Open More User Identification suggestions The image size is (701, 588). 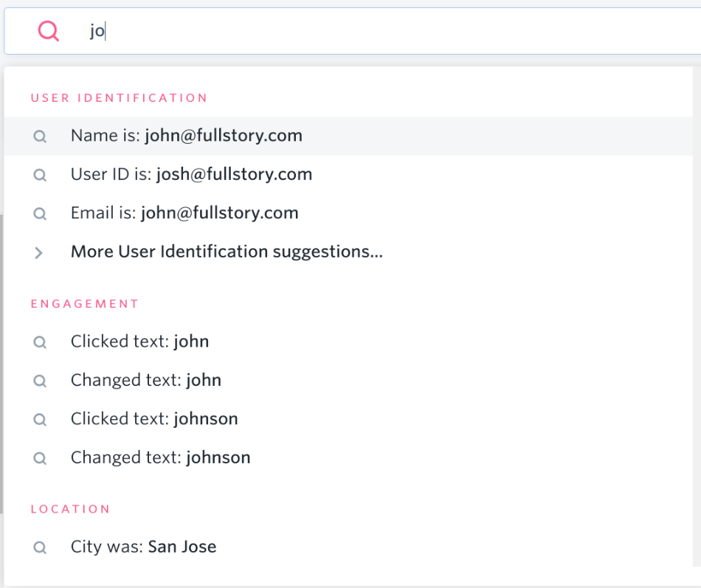(x=348, y=252)
